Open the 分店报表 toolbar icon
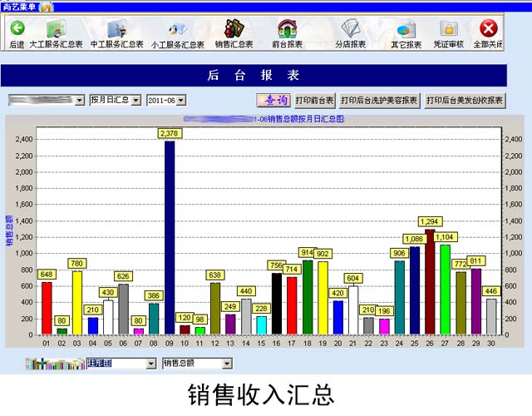 tap(350, 31)
